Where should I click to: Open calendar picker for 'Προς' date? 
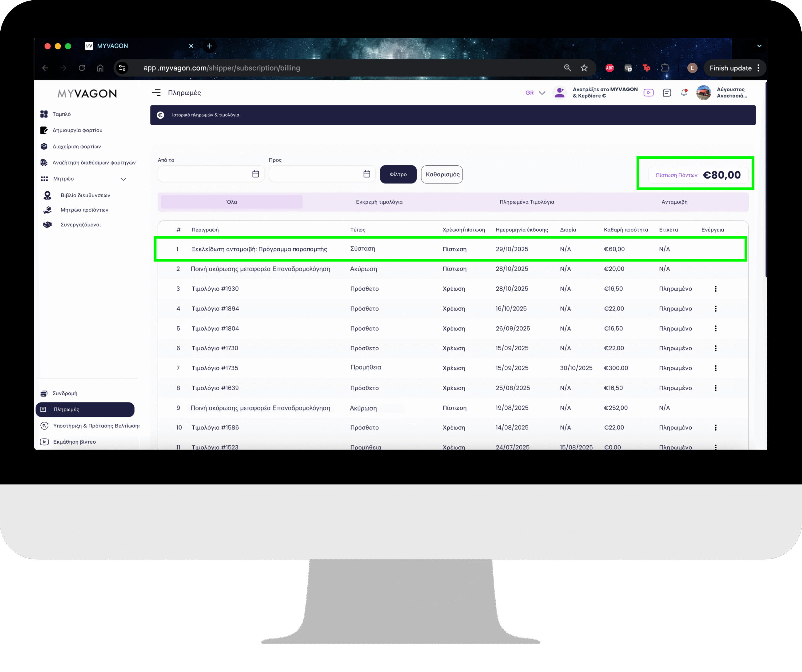pos(367,174)
